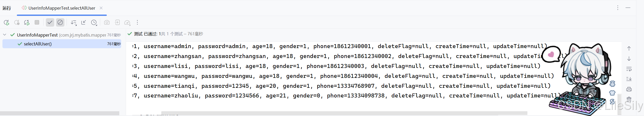The height and width of the screenshot is (116, 644).
Task: Click the import tests icon
Action: tap(117, 22)
